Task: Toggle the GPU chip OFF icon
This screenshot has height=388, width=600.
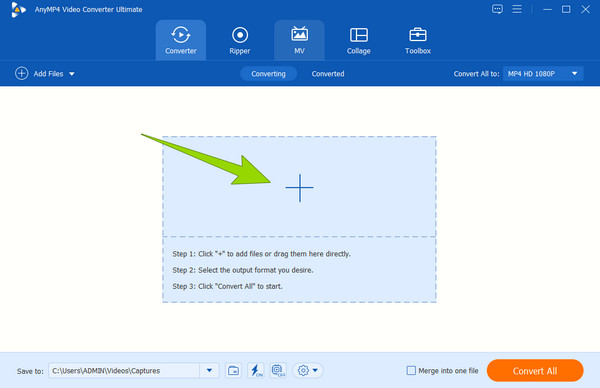Action: [278, 370]
